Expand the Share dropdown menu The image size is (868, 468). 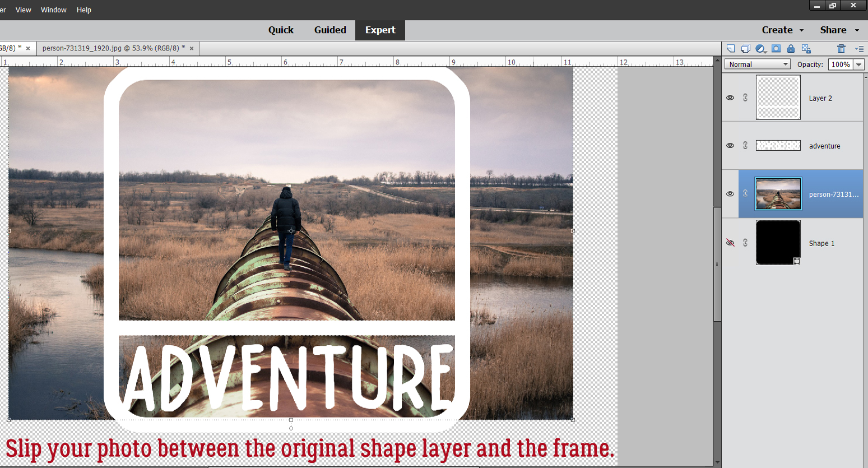tap(839, 30)
